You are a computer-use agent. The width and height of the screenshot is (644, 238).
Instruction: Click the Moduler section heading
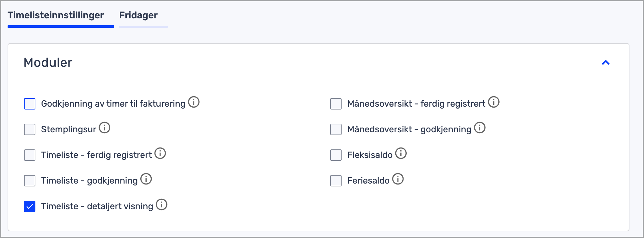click(48, 63)
